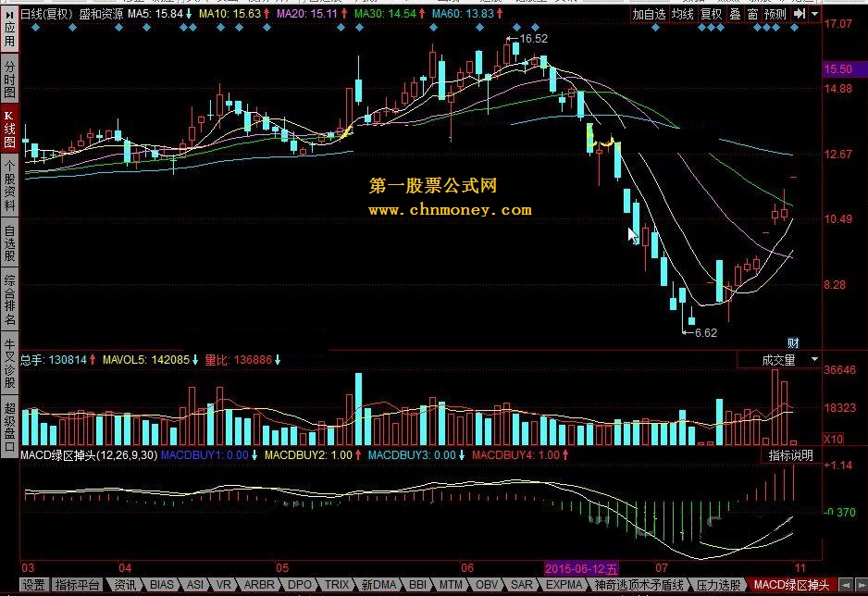Select the 新DMA indicator tab
This screenshot has width=868, height=596.
tap(378, 584)
